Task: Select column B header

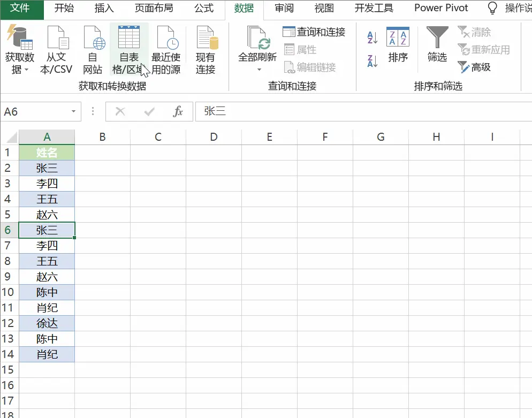Action: point(102,137)
